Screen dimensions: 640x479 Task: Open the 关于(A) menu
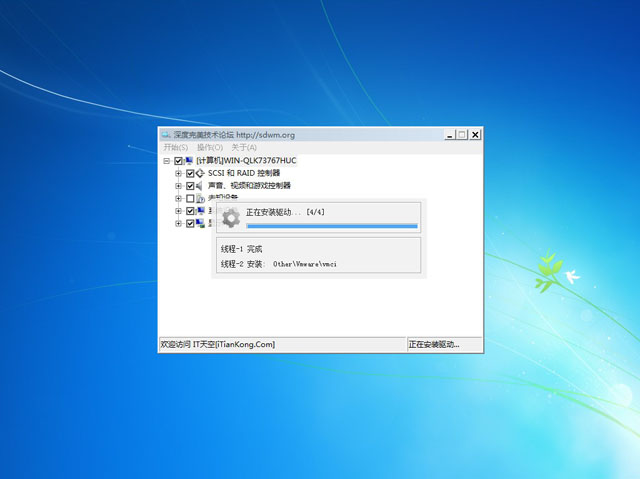[x=244, y=147]
